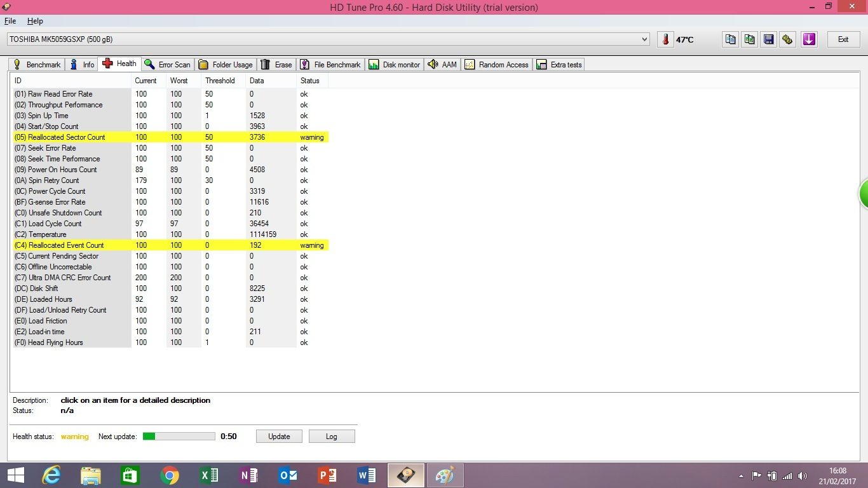The image size is (868, 488).
Task: Select the Reallocated Sector Count row
Action: point(170,137)
